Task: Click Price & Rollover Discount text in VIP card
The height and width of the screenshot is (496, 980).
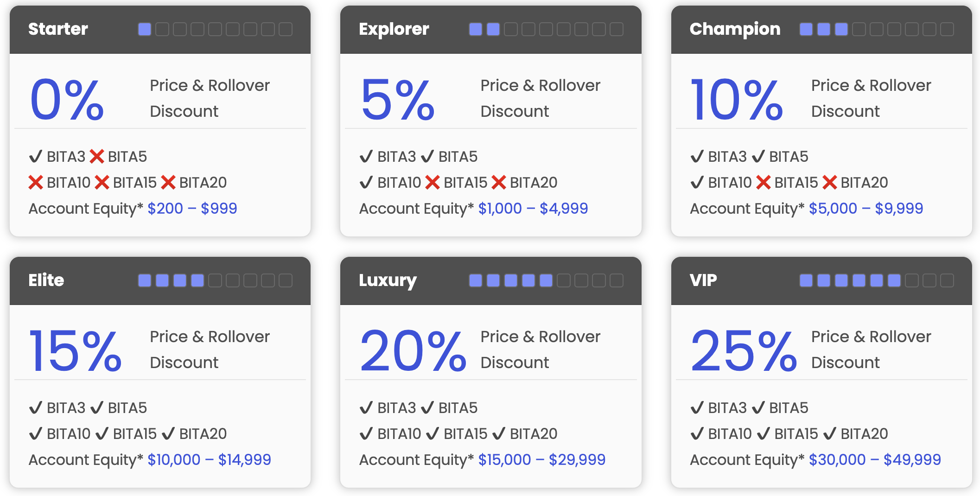Action: (871, 350)
